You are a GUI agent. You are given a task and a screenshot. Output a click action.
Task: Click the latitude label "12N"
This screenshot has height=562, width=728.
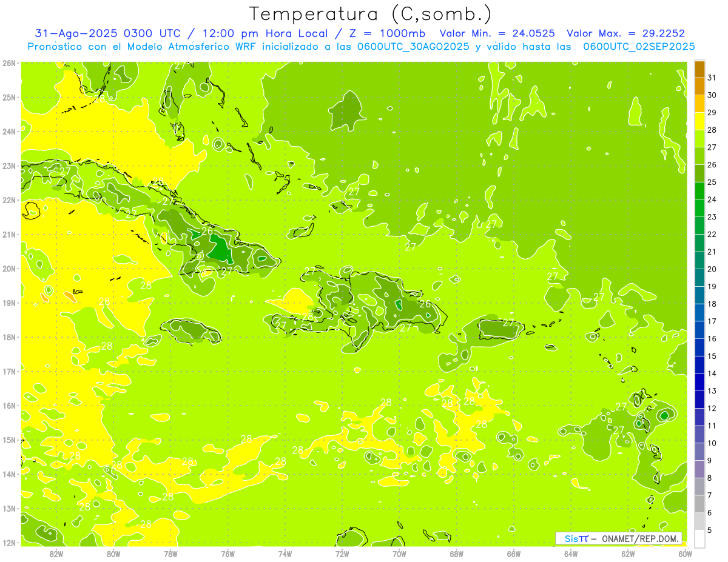coord(8,543)
